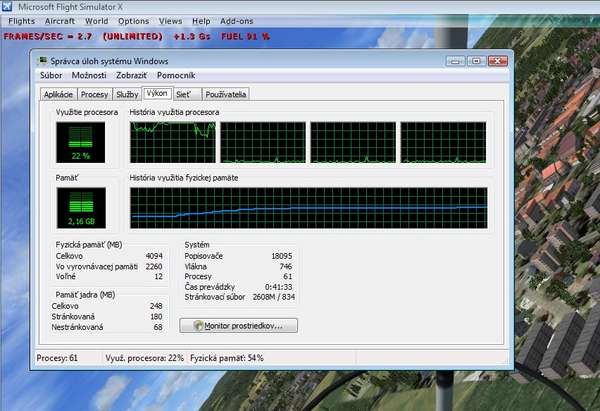
Task: Click the Monitor prostriedkov button
Action: click(x=238, y=326)
